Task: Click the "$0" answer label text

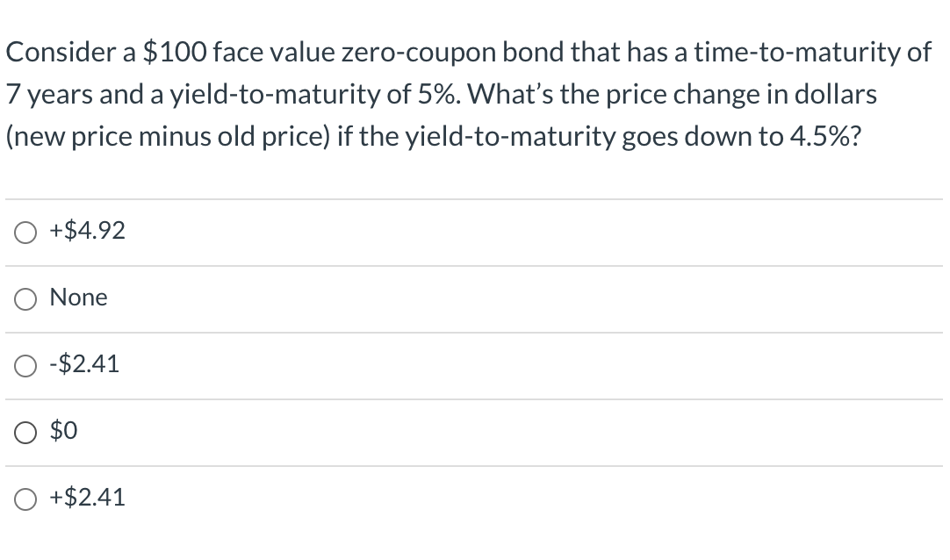Action: tap(63, 430)
